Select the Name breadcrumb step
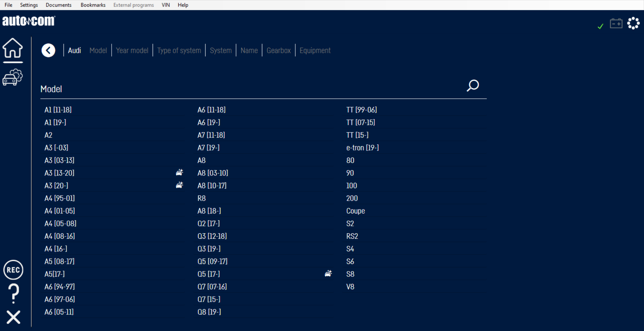The height and width of the screenshot is (331, 644). click(249, 51)
